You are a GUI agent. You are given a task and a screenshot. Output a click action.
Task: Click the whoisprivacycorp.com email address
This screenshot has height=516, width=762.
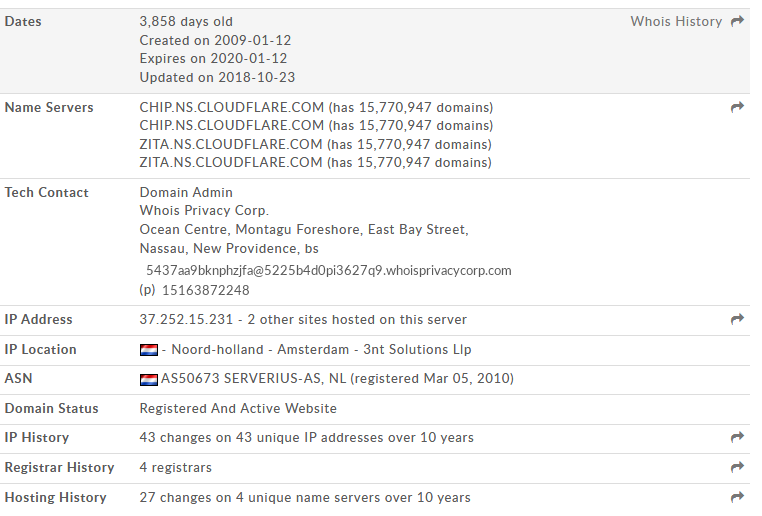(x=328, y=270)
